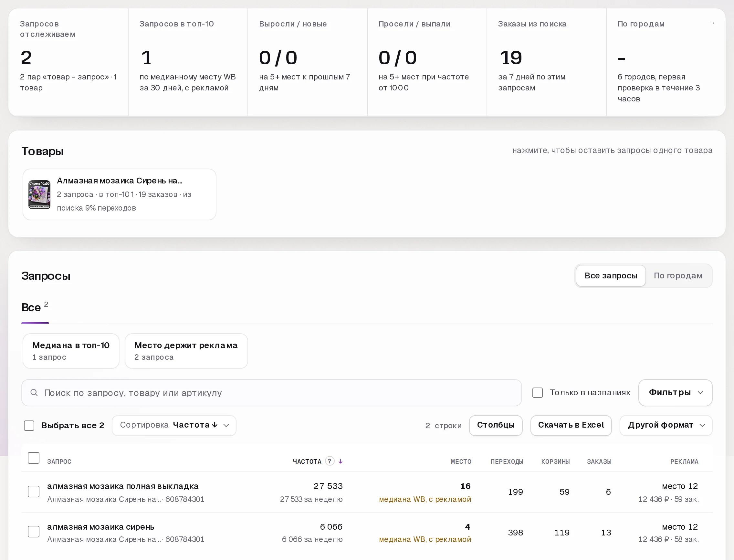Expand the Сортировка Частота dropdown
734x560 pixels.
[174, 425]
